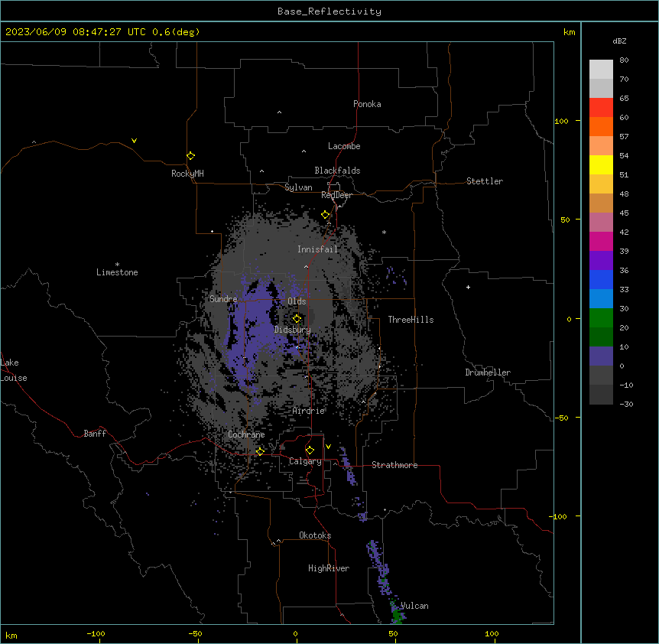
Task: Click the yellow V marker northeast of Calgary
Action: [x=328, y=447]
